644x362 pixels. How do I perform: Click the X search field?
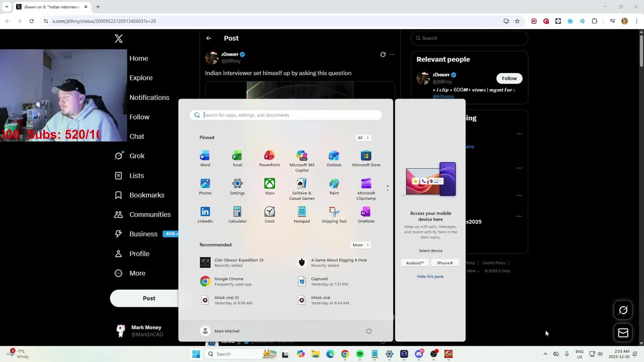[469, 38]
